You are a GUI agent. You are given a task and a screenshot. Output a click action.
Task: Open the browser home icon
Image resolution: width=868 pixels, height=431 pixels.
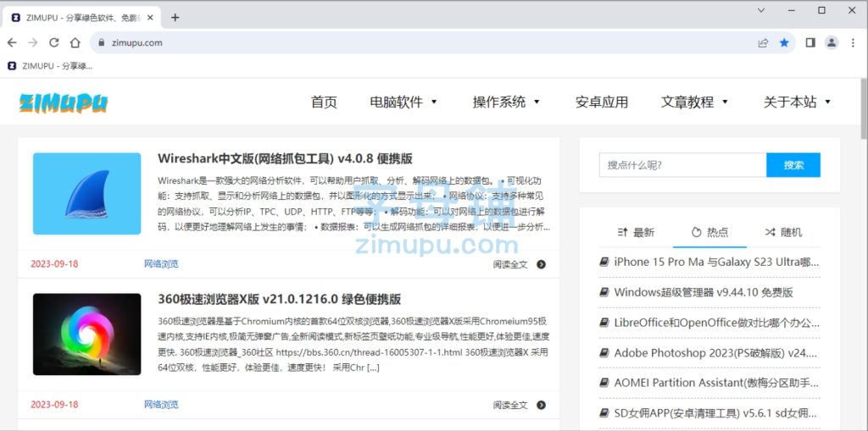(75, 42)
